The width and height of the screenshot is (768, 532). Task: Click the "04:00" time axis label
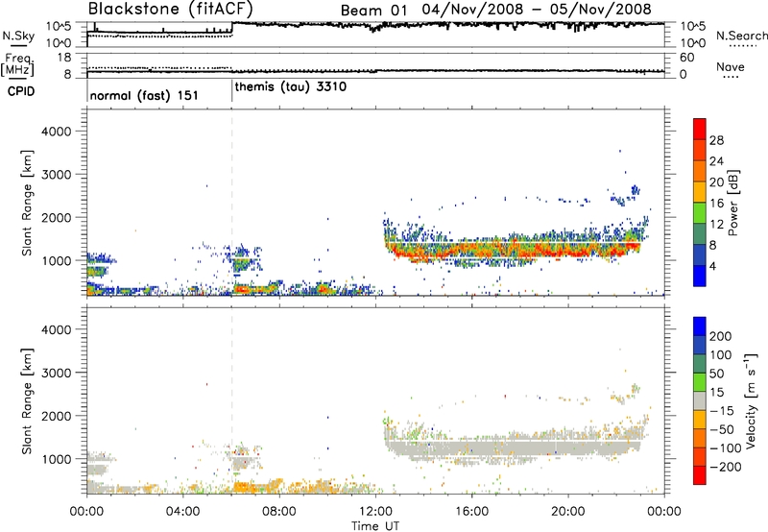pos(182,512)
